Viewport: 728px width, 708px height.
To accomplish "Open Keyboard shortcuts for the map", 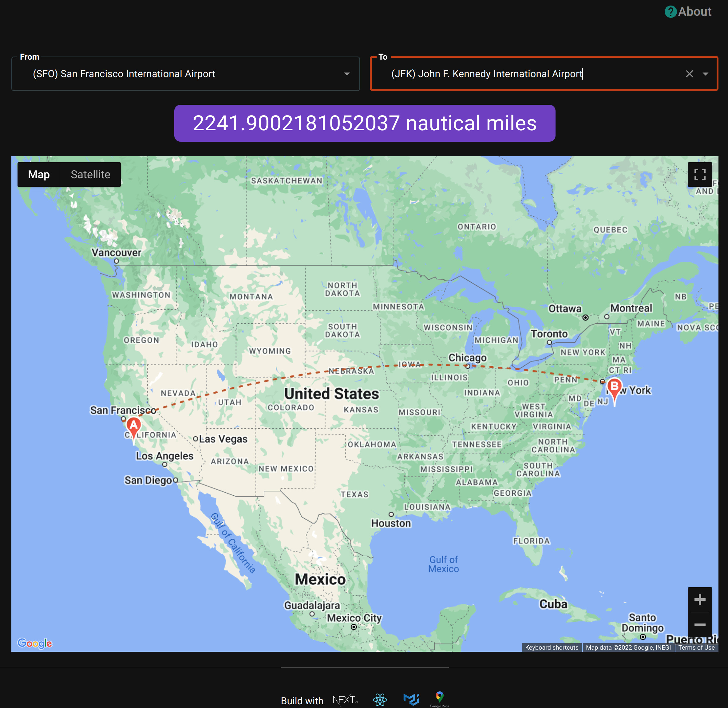I will tap(551, 647).
